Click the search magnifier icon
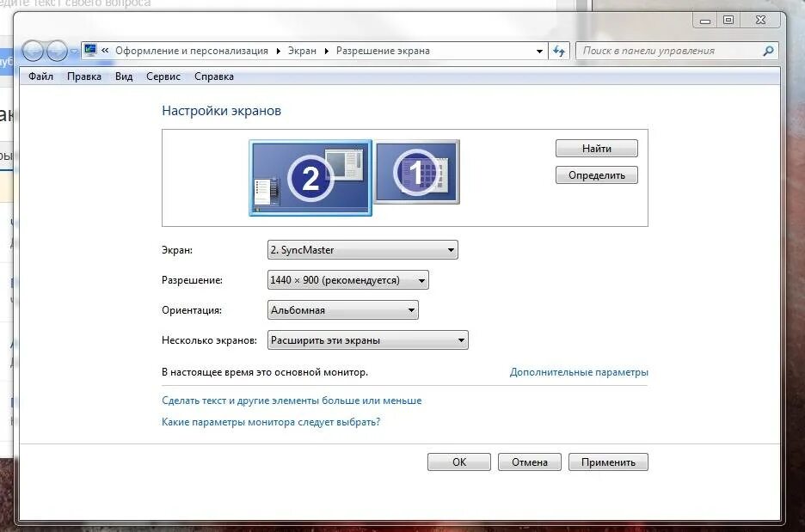This screenshot has height=532, width=805. coord(769,51)
